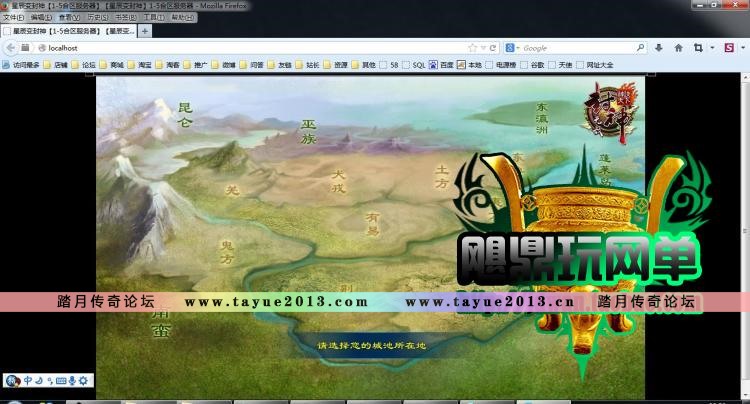
Task: Open the 论坛 bookmark folder
Action: pos(84,65)
